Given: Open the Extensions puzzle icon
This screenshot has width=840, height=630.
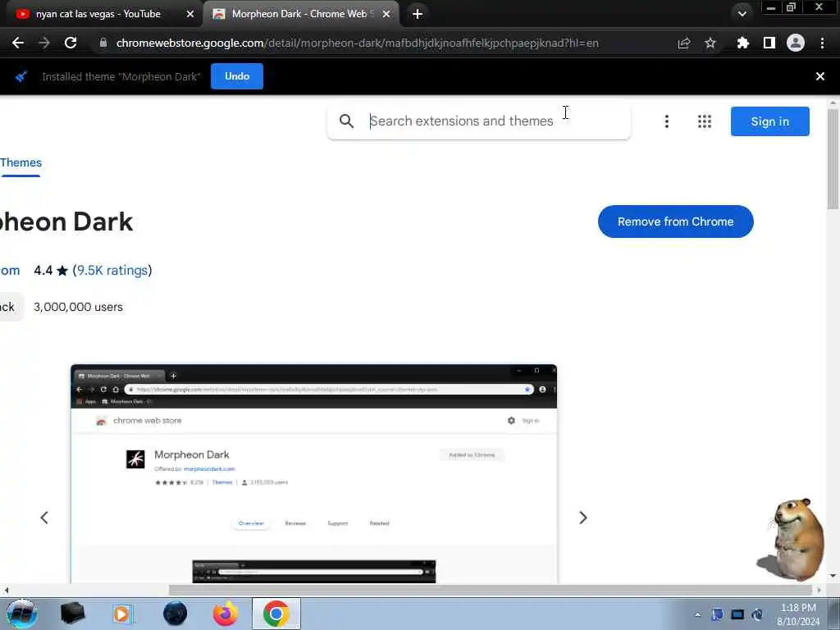Looking at the screenshot, I should point(742,43).
